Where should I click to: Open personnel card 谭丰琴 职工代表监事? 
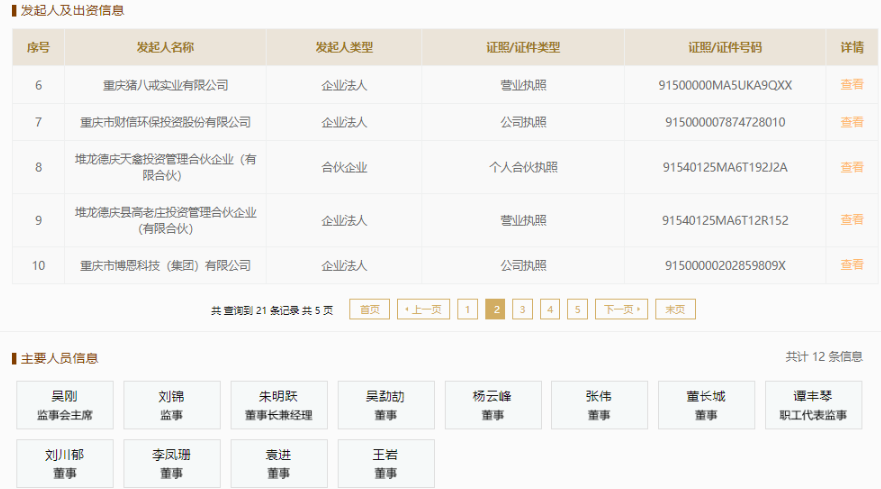click(x=814, y=405)
